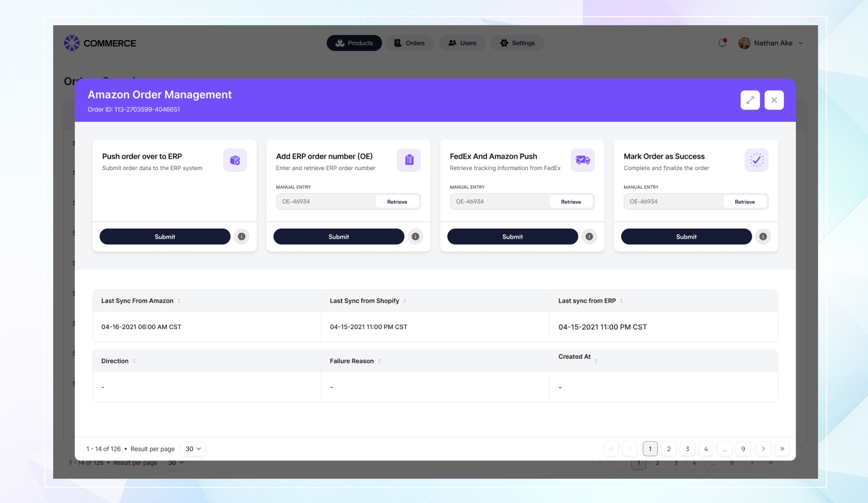Viewport: 868px width, 503px height.
Task: Click the info icon in Push order card
Action: [x=241, y=237]
